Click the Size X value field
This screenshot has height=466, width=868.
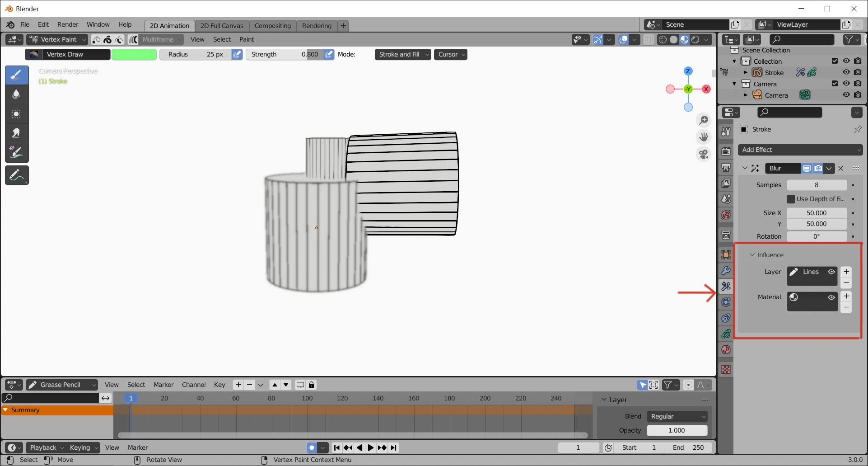coord(817,213)
